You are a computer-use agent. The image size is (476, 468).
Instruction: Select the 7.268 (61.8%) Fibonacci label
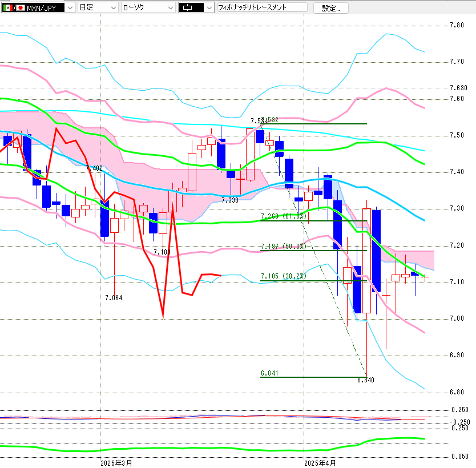(x=284, y=216)
